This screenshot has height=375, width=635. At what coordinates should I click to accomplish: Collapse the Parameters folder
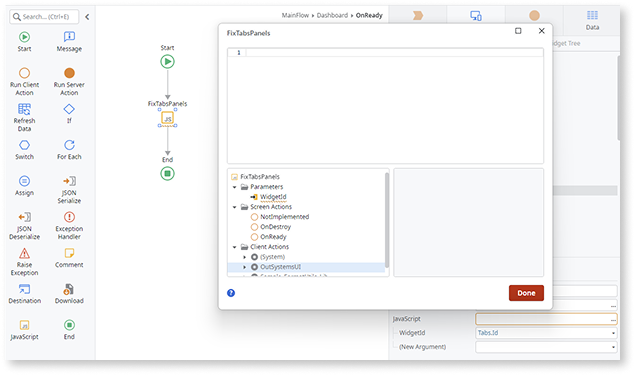click(x=234, y=187)
